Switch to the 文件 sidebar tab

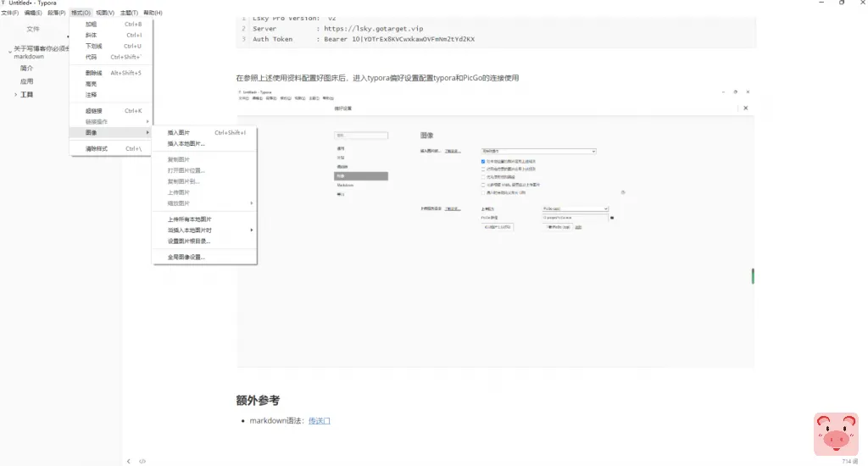33,29
